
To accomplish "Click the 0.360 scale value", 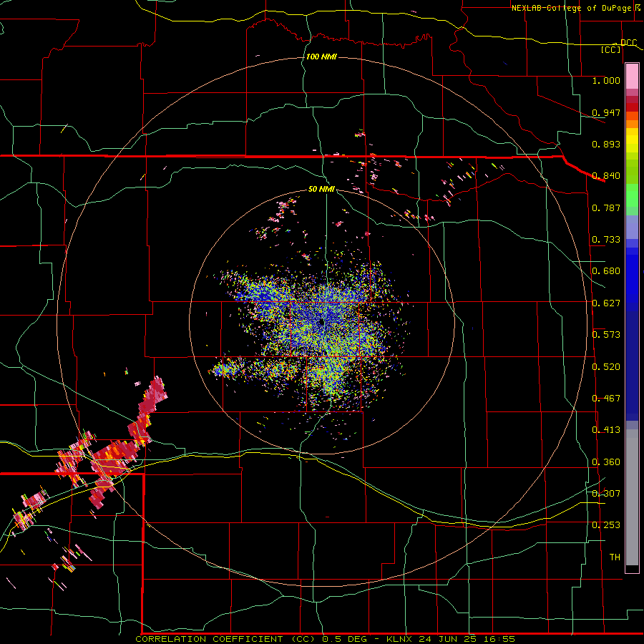I will click(606, 462).
